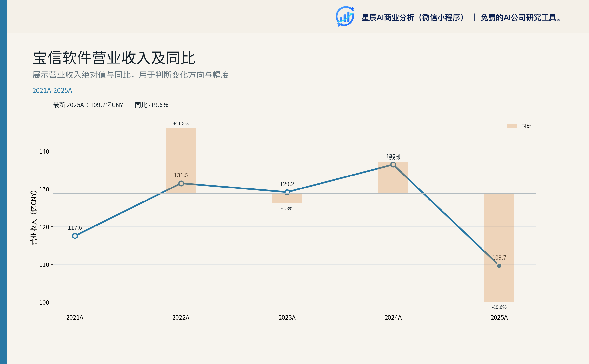
Task: Click the 109.7 value label
Action: pos(499,258)
